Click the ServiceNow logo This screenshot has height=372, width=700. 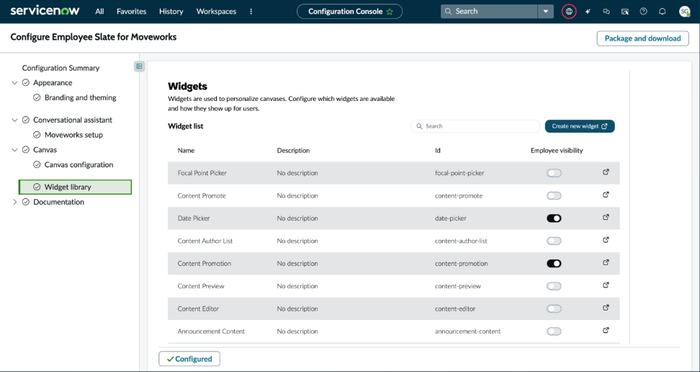point(45,11)
